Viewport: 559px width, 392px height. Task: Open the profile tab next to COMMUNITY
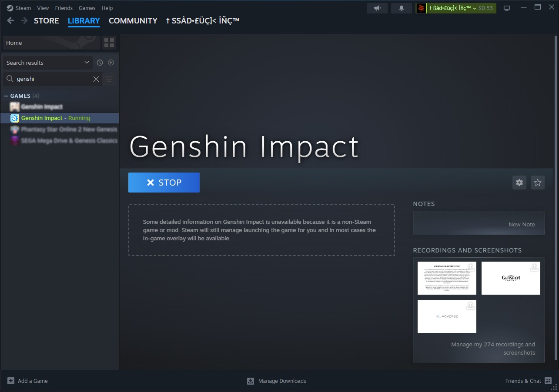point(203,21)
